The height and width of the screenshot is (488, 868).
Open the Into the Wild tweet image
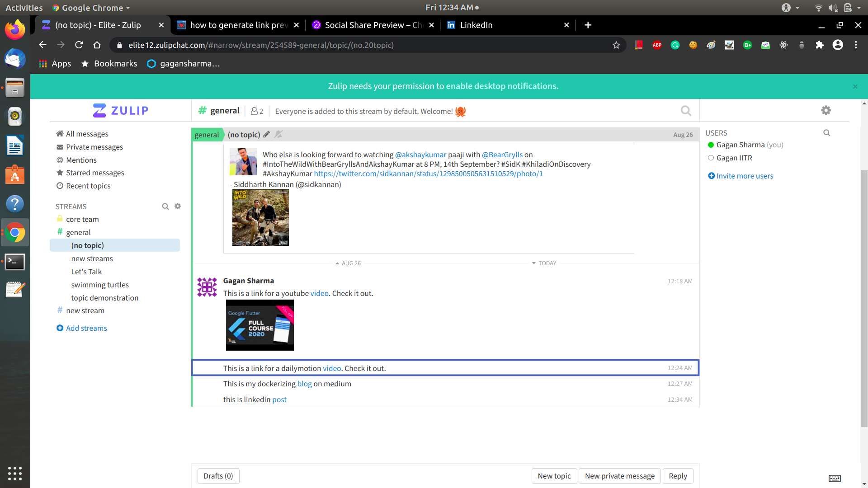coord(260,218)
